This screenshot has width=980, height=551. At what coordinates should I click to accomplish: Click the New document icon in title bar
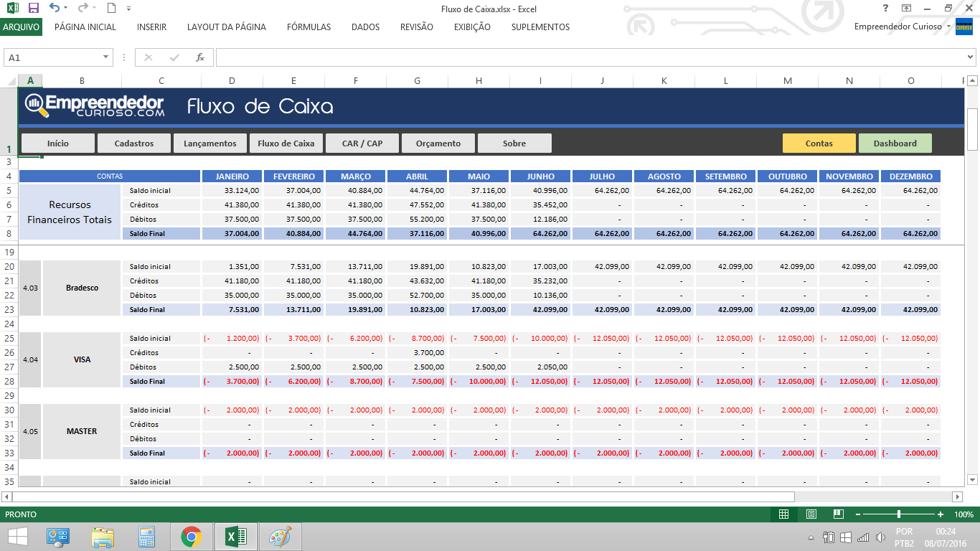pyautogui.click(x=110, y=9)
